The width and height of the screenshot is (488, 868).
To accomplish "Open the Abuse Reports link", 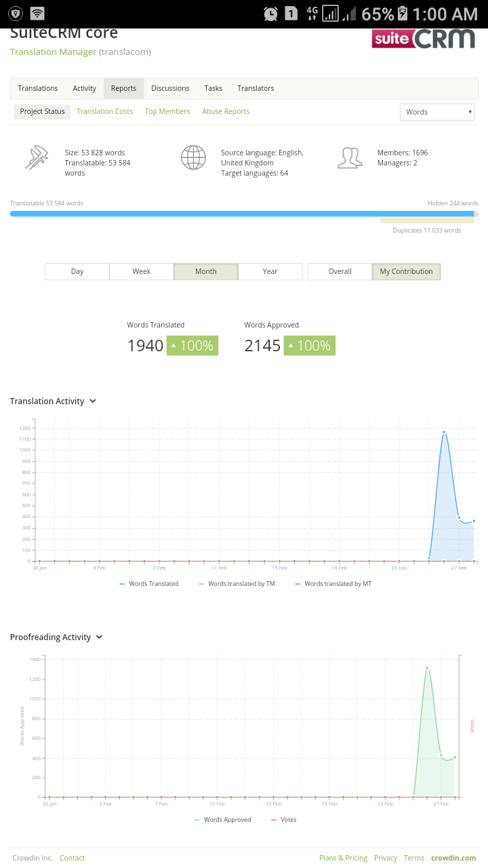I will click(x=226, y=111).
